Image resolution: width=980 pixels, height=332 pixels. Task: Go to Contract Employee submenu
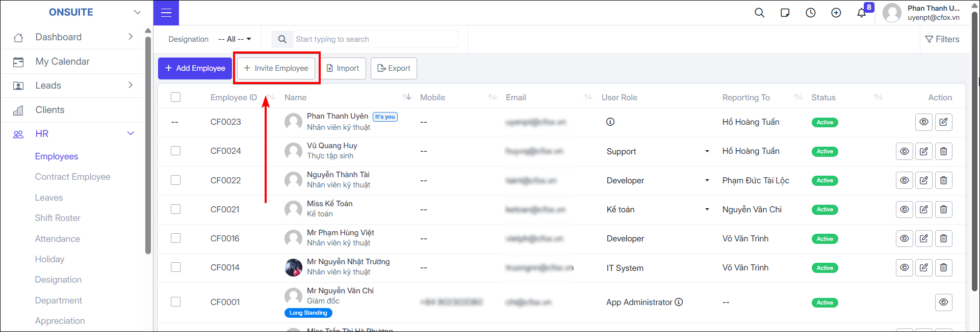click(72, 177)
